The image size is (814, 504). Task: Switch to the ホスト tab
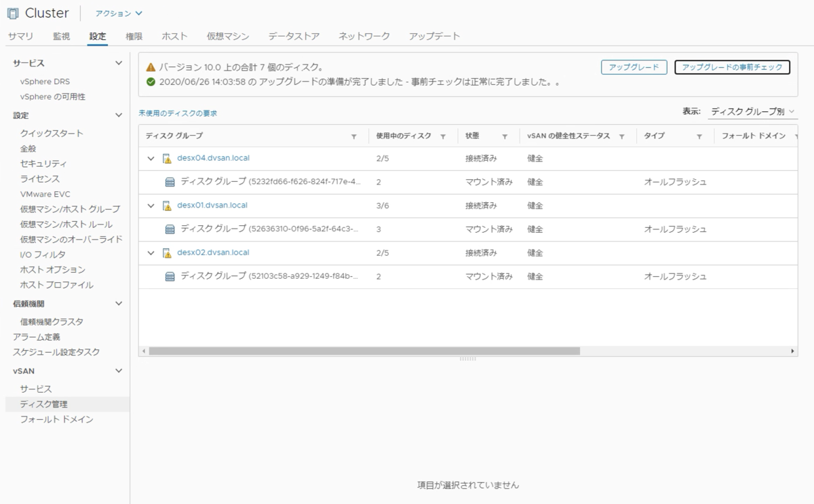(174, 36)
